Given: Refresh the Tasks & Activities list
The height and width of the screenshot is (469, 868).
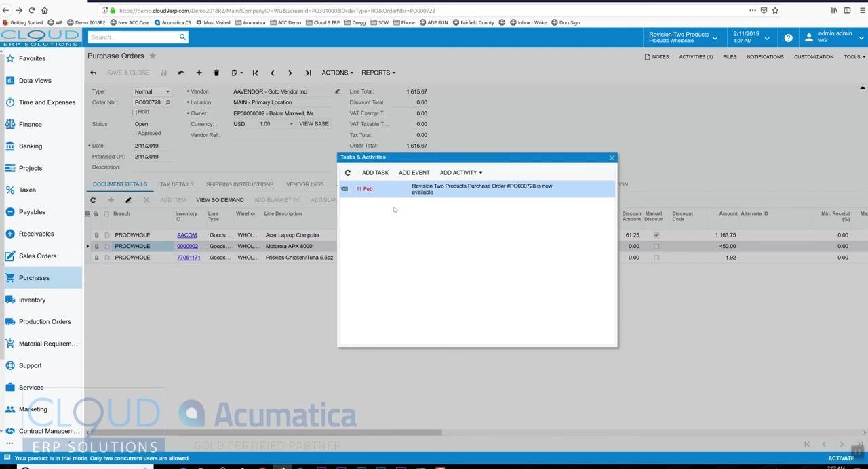Looking at the screenshot, I should pos(348,173).
